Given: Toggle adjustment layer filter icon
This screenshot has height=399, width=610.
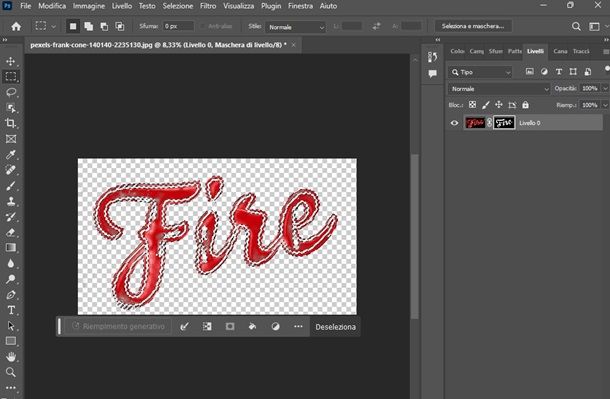Looking at the screenshot, I should pos(544,72).
